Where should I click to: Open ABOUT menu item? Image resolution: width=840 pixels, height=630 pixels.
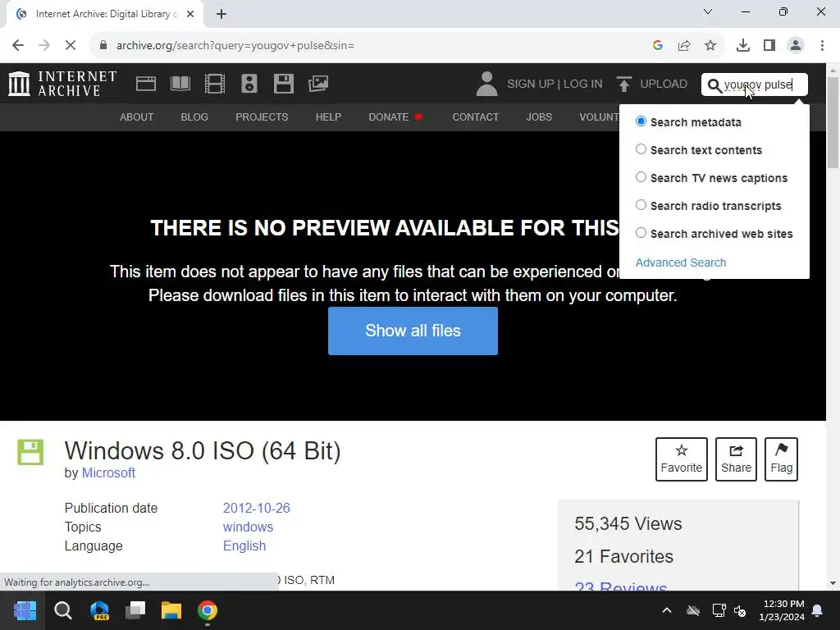(137, 116)
